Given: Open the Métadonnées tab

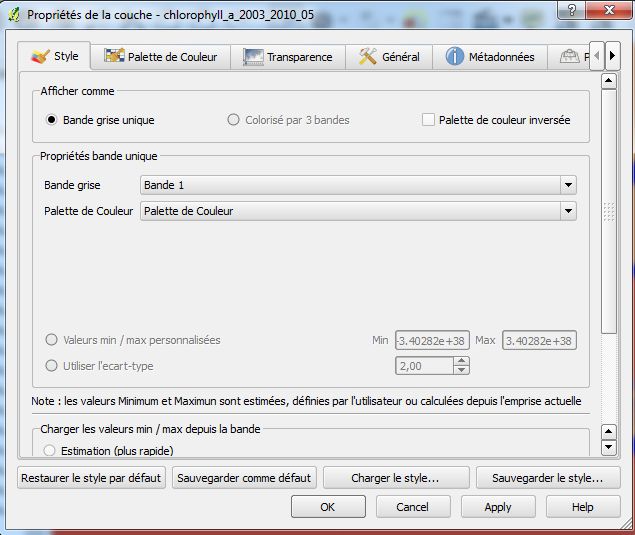Looking at the screenshot, I should tap(501, 57).
